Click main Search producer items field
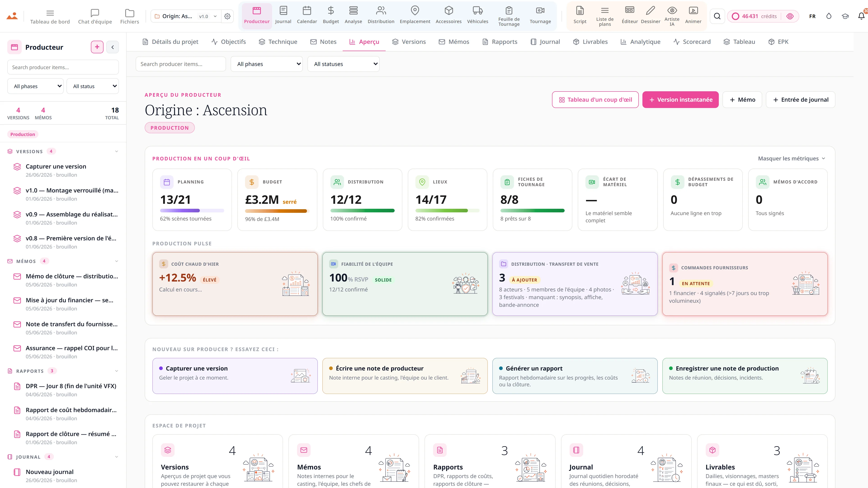868x488 pixels. tap(181, 64)
